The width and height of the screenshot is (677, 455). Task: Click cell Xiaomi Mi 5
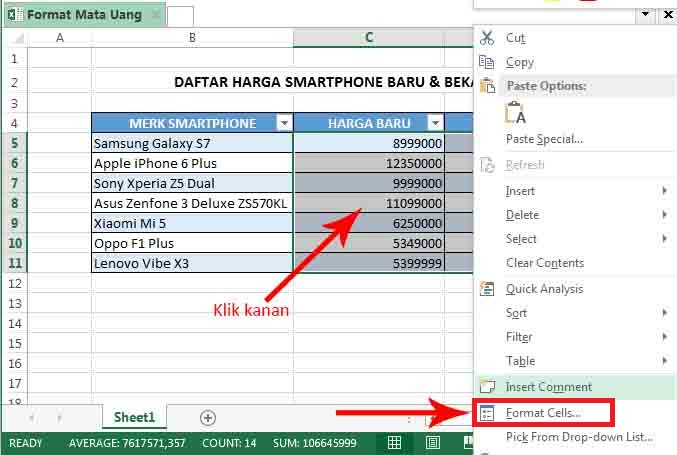193,223
